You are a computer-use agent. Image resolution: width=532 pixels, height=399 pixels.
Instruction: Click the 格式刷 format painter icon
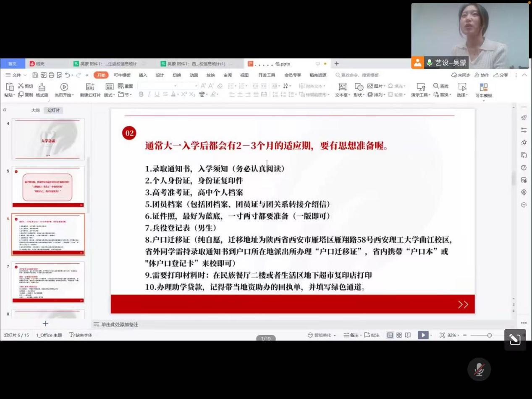[x=42, y=87]
